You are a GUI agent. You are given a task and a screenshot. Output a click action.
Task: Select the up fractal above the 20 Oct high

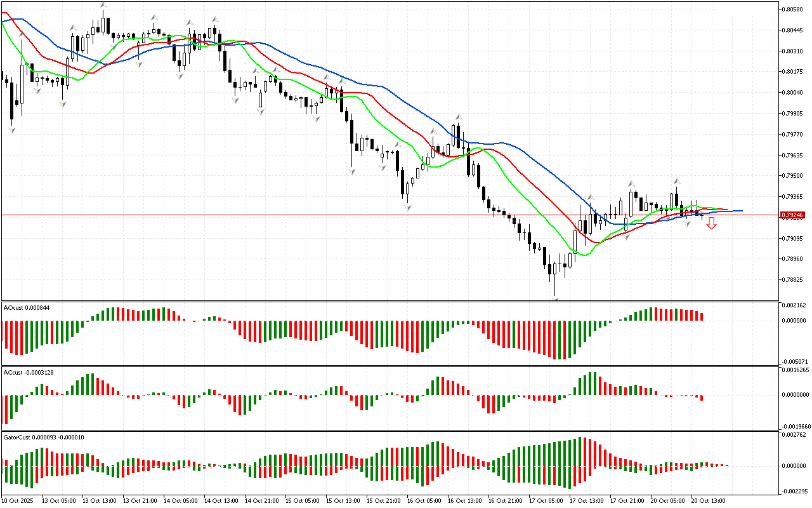pos(677,181)
